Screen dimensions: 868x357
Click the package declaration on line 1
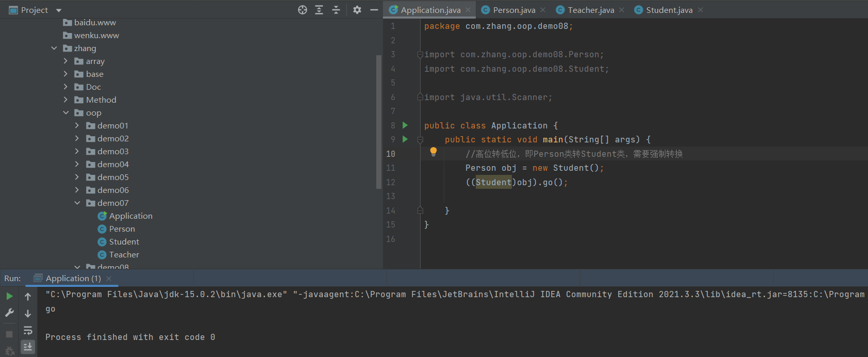coord(498,26)
